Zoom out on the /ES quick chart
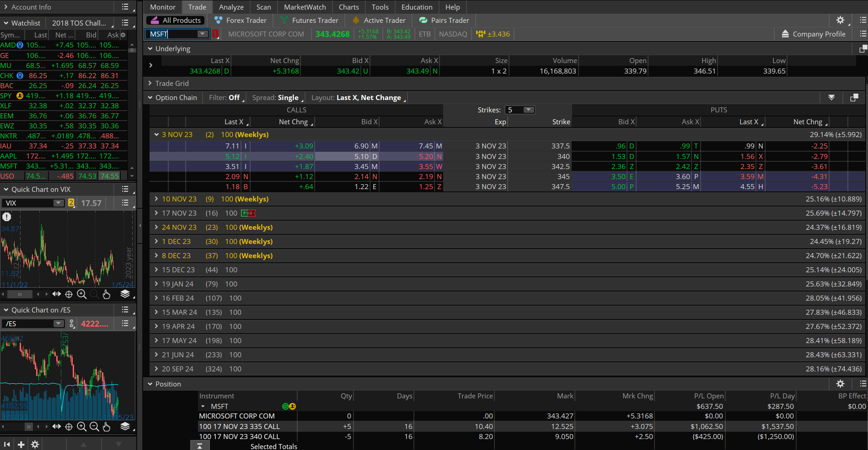 pyautogui.click(x=94, y=426)
